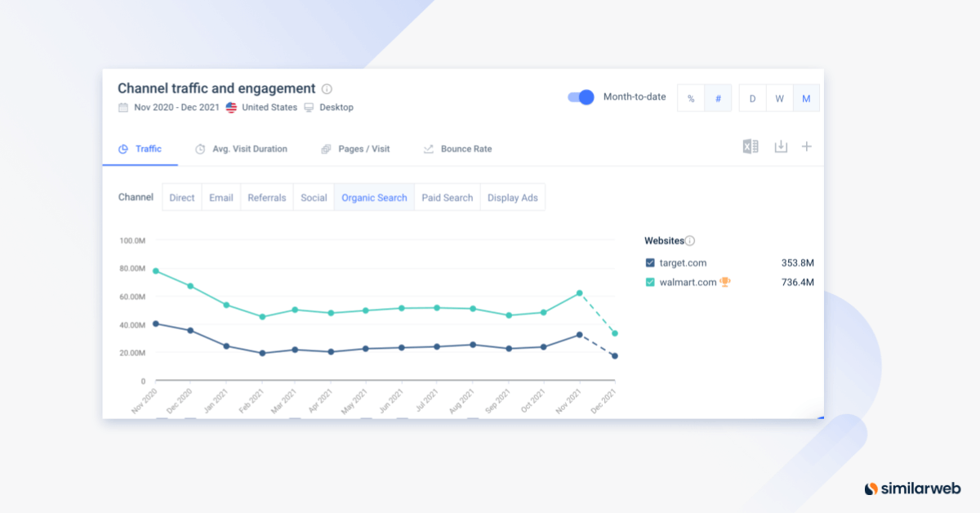Select monthly granularity M

tap(806, 98)
